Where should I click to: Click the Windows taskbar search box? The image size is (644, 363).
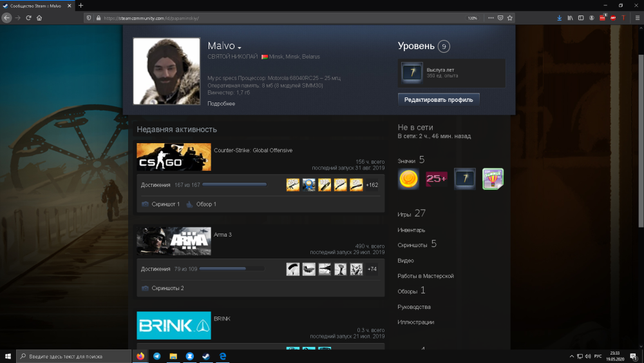point(74,357)
